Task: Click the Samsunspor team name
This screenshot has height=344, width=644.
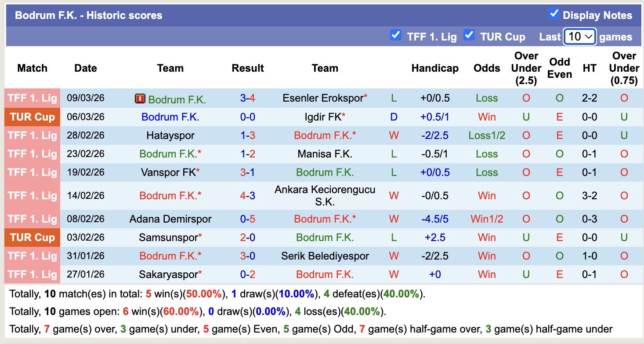Action: pos(168,238)
